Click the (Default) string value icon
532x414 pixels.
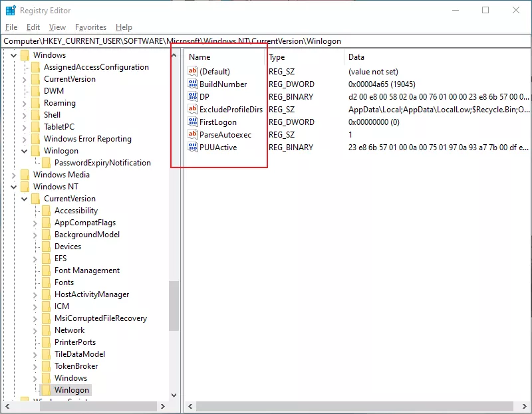point(193,71)
